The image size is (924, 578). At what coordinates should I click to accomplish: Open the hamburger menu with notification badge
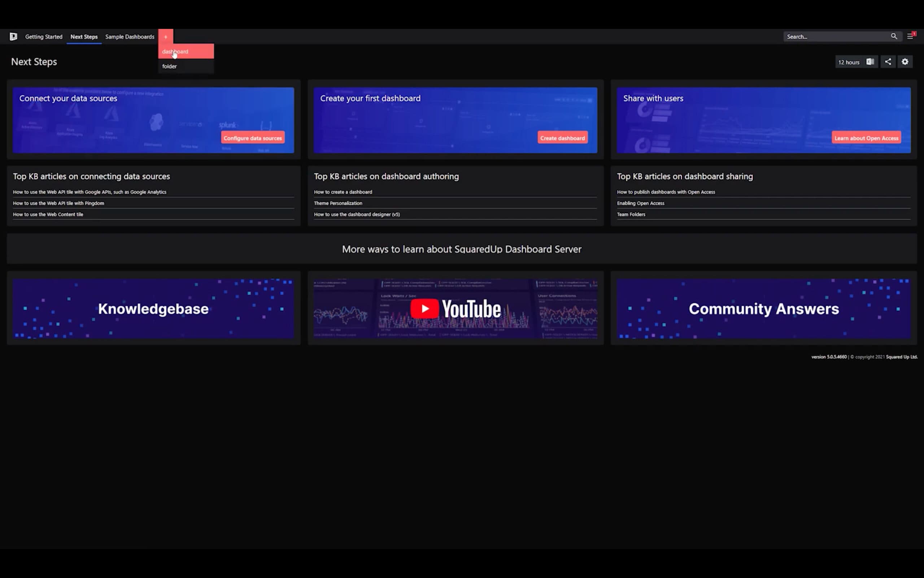point(911,36)
